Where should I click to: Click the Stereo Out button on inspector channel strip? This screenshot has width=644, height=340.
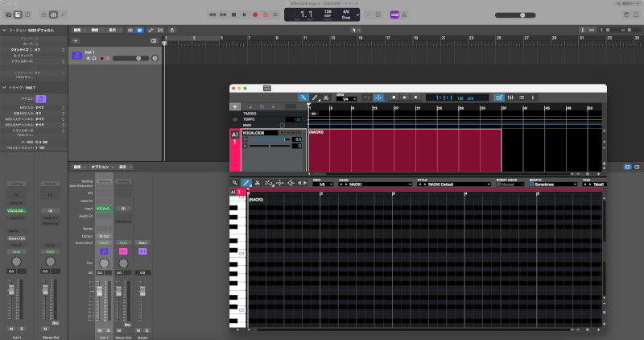pyautogui.click(x=16, y=238)
